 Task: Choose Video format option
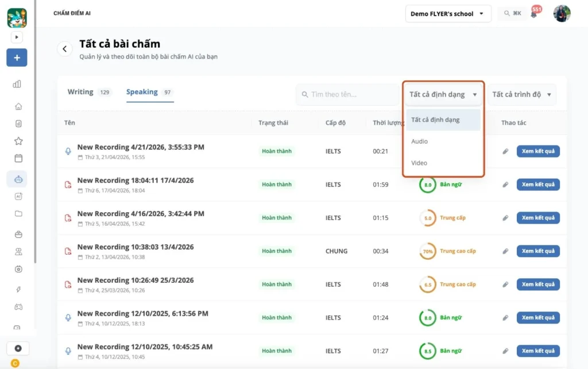pos(443,163)
